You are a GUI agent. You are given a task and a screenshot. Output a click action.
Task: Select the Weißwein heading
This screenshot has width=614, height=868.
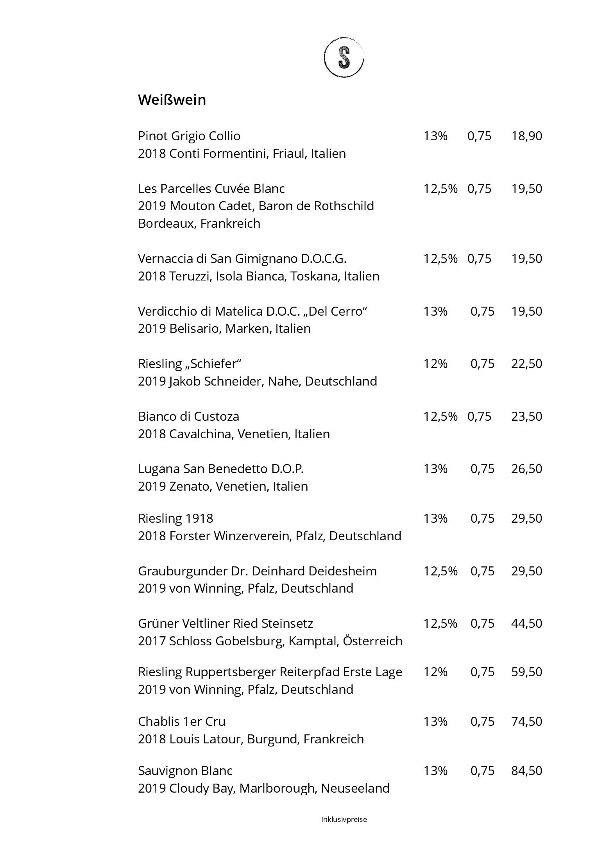172,100
